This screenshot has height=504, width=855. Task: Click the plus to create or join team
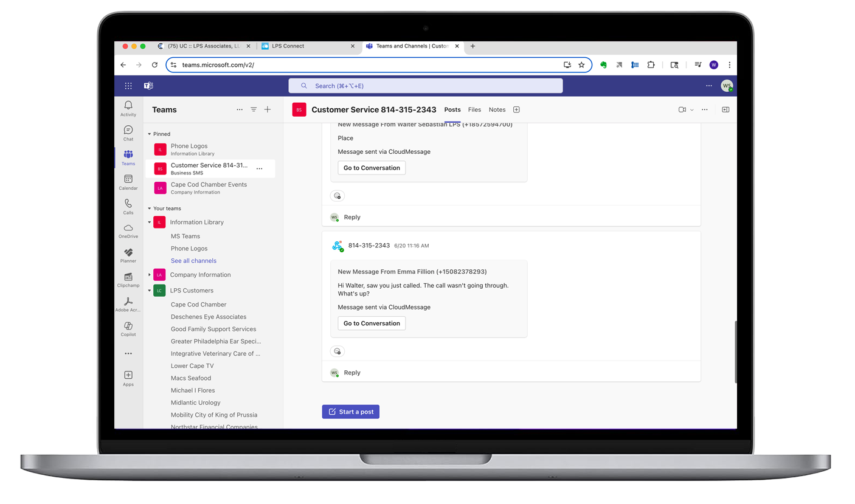(x=268, y=109)
